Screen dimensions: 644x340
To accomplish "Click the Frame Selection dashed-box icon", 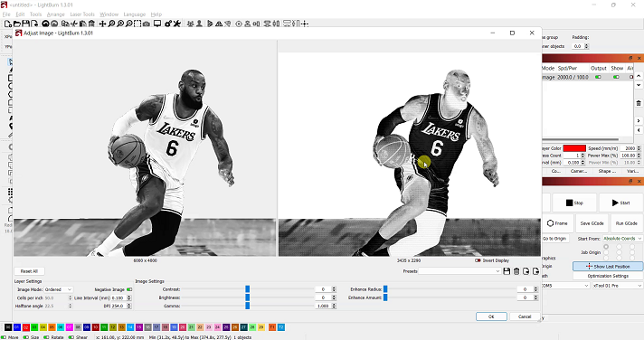I will 137,24.
